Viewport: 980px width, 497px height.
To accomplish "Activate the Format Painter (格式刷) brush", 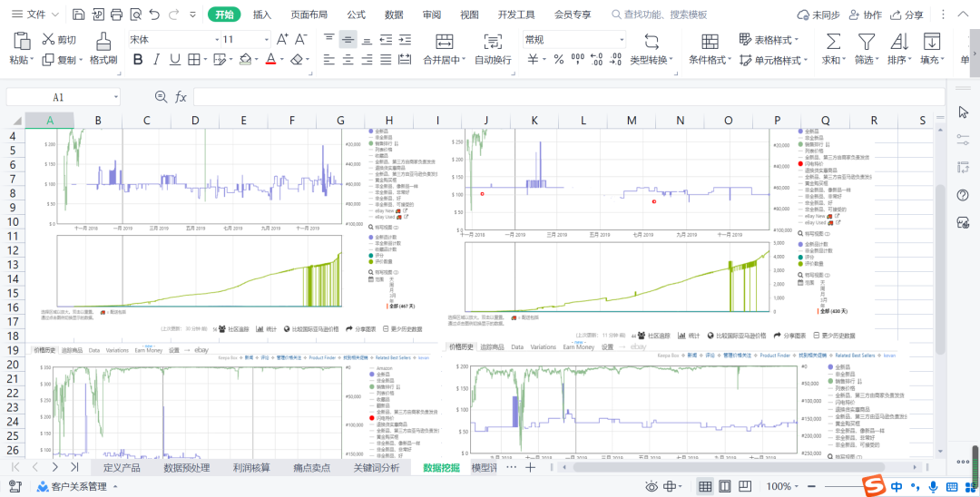I will tap(103, 49).
